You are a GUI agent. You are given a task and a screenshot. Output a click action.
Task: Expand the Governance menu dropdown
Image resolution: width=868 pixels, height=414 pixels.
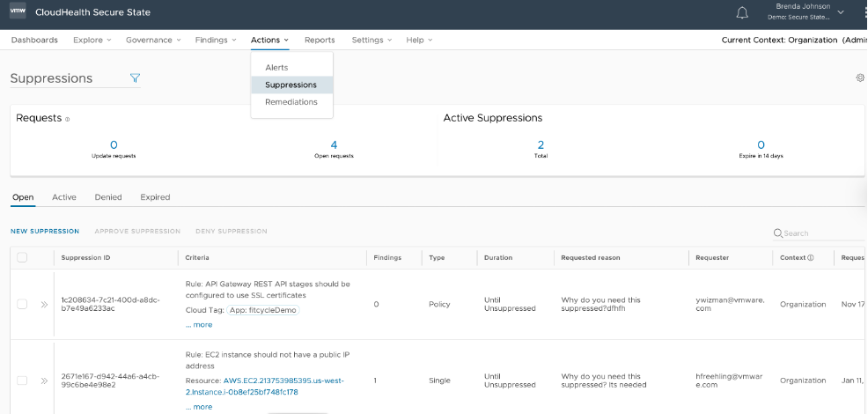152,40
